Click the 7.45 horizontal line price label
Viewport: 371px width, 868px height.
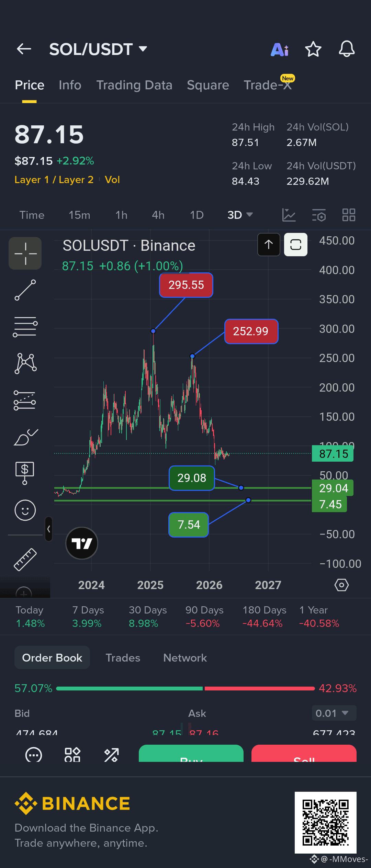(330, 504)
